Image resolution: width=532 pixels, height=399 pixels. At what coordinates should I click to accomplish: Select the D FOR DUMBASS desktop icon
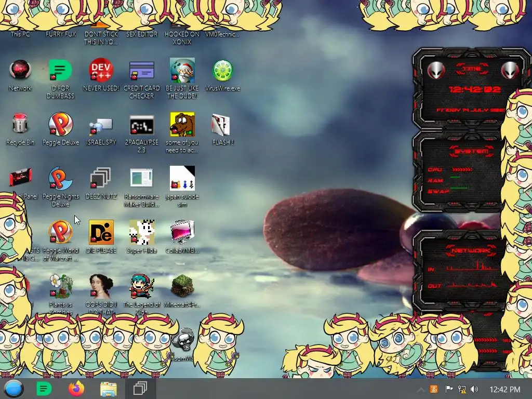click(x=60, y=70)
